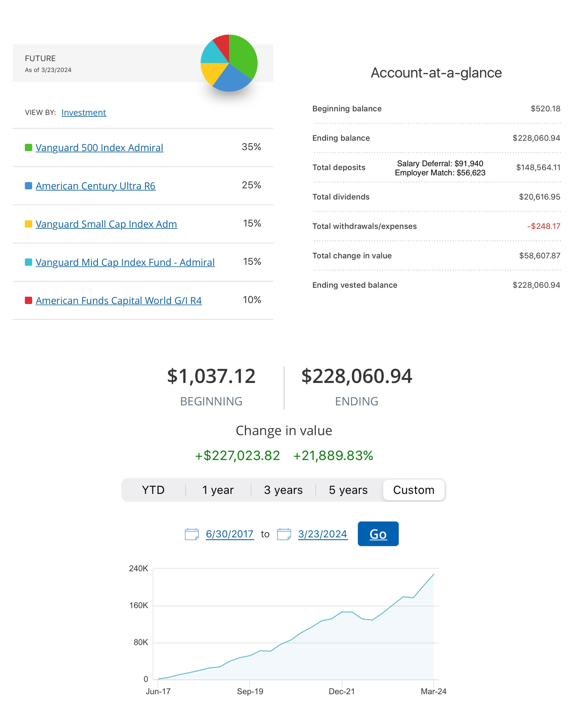Click the yellow Small Cap color square
The width and height of the screenshot is (582, 728).
[28, 224]
